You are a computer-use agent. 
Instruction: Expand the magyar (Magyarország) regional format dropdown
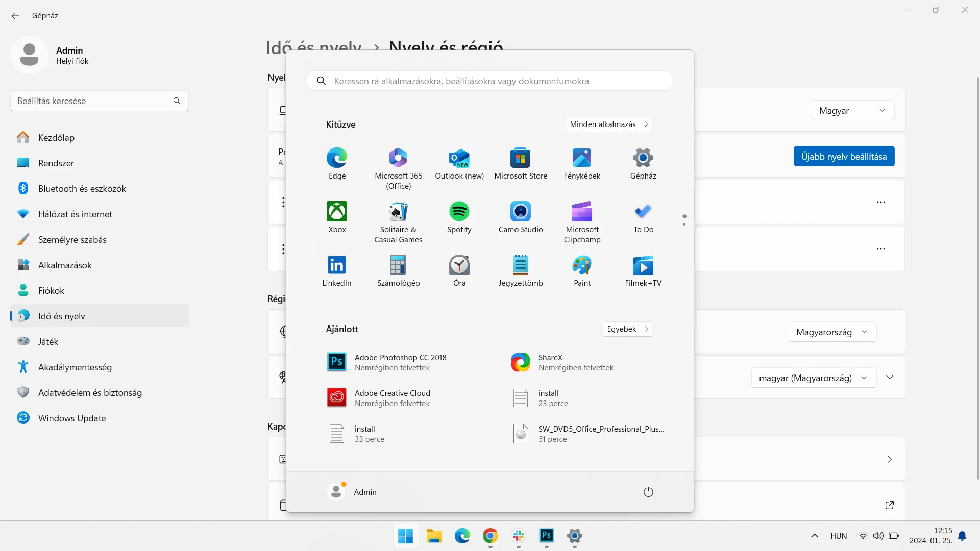(813, 378)
